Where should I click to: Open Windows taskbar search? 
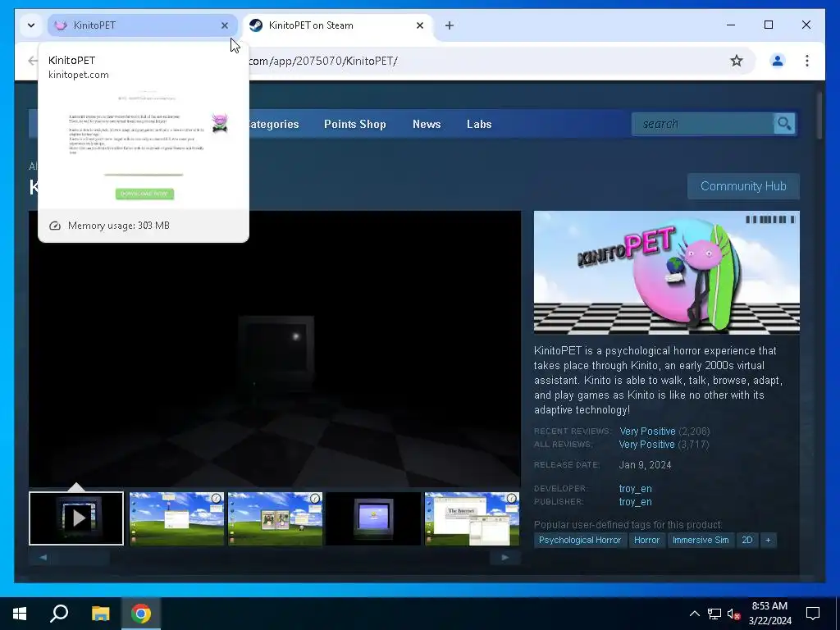pyautogui.click(x=59, y=614)
